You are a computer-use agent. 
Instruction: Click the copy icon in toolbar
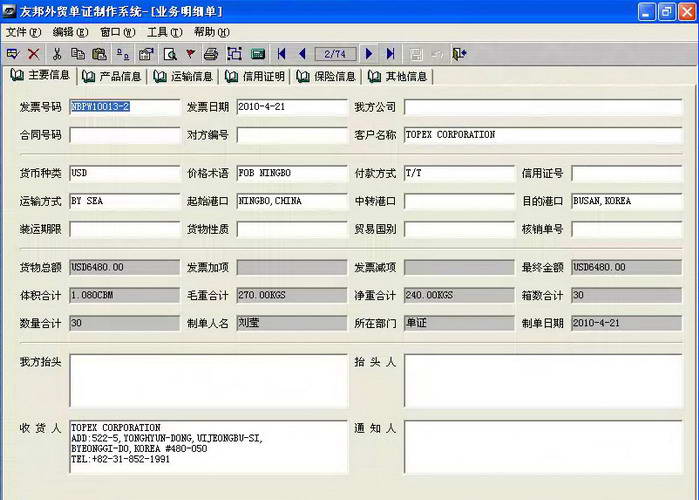78,54
